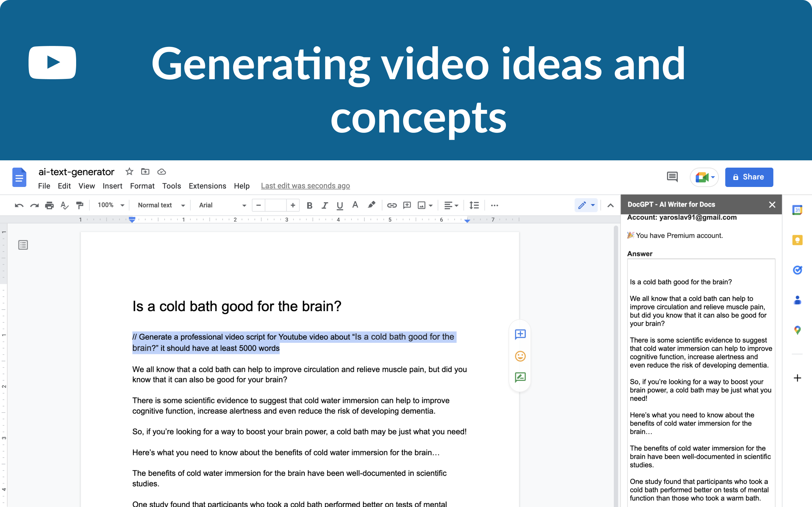Click the Google Keep sidebar icon
The image size is (812, 507).
(797, 240)
